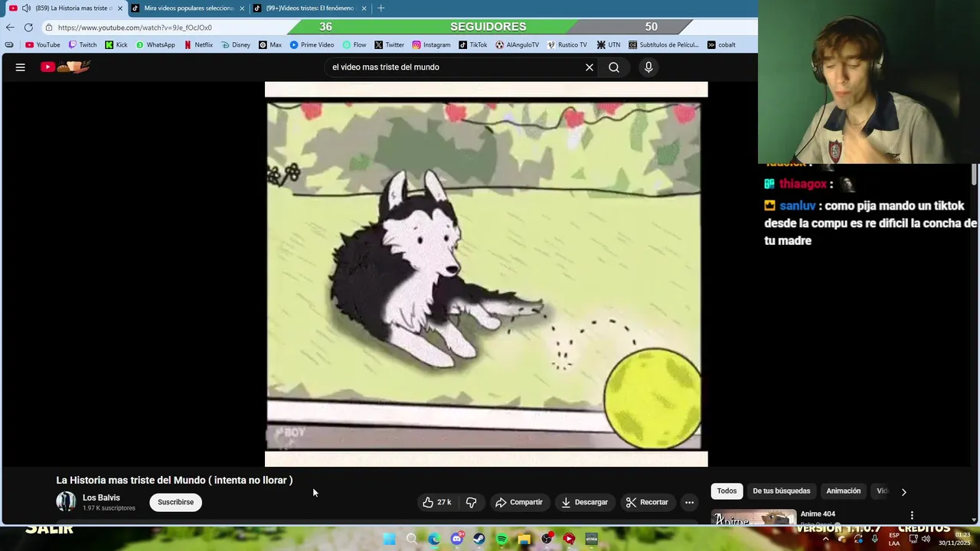
Task: Open Anime 404 suggested video thumbnail
Action: tap(754, 517)
